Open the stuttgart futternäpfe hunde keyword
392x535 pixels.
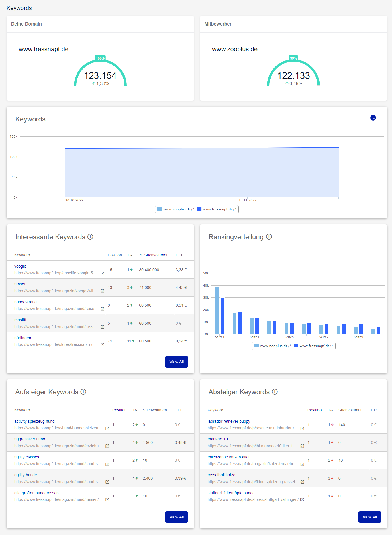point(231,493)
